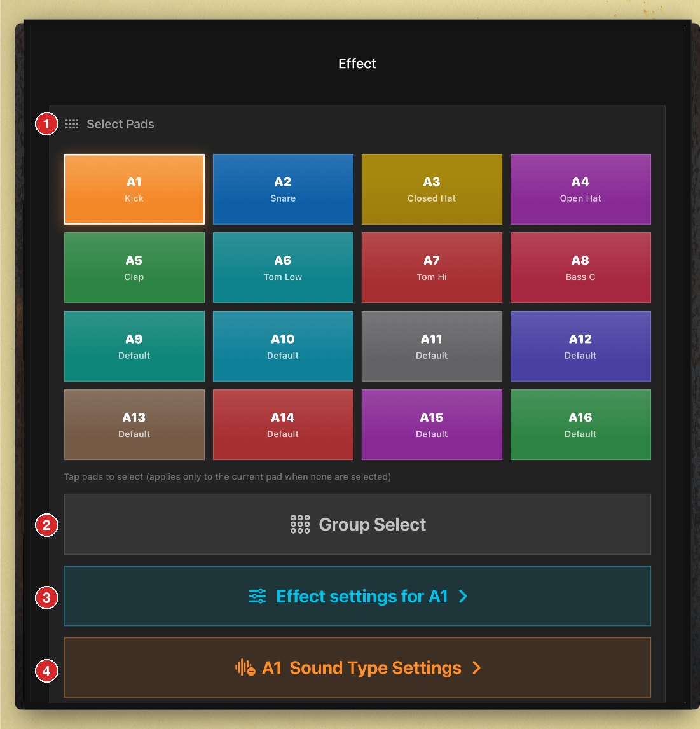Tap the A7 Tom Hi pad

[x=432, y=268]
